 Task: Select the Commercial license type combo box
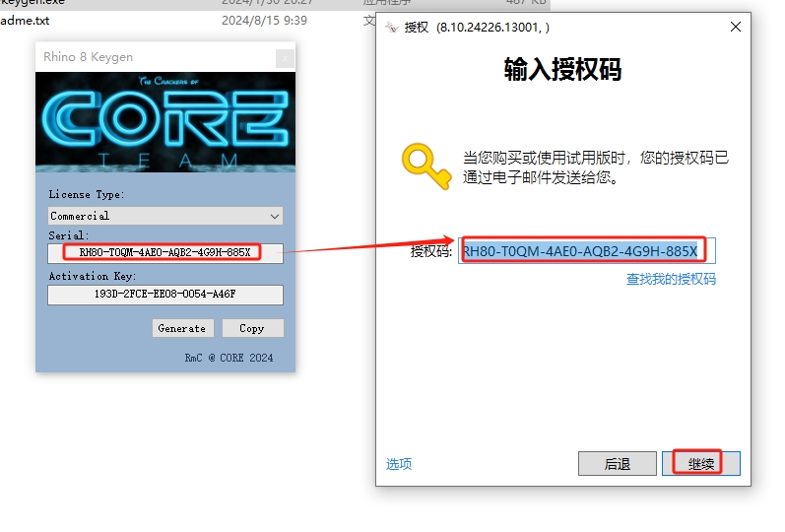pos(158,216)
